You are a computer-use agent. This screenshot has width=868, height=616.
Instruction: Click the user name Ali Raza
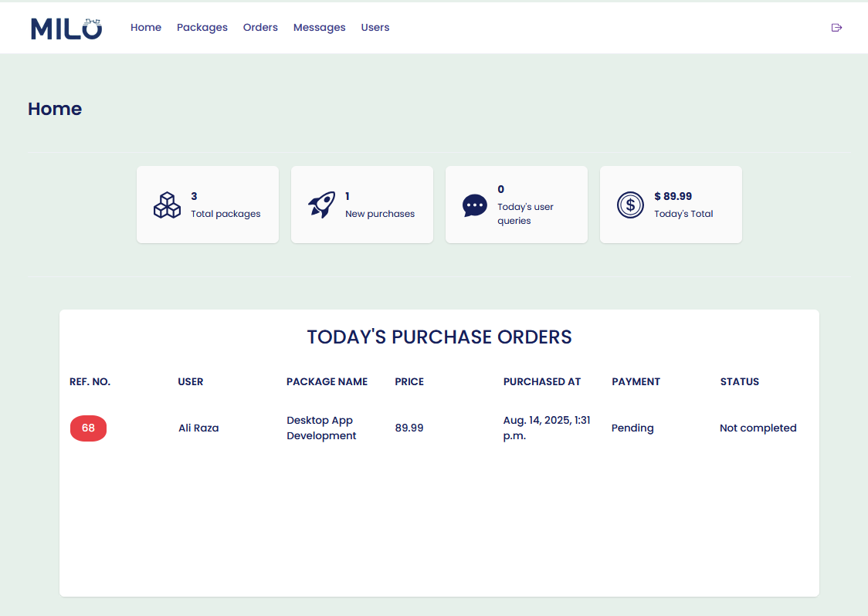point(198,428)
